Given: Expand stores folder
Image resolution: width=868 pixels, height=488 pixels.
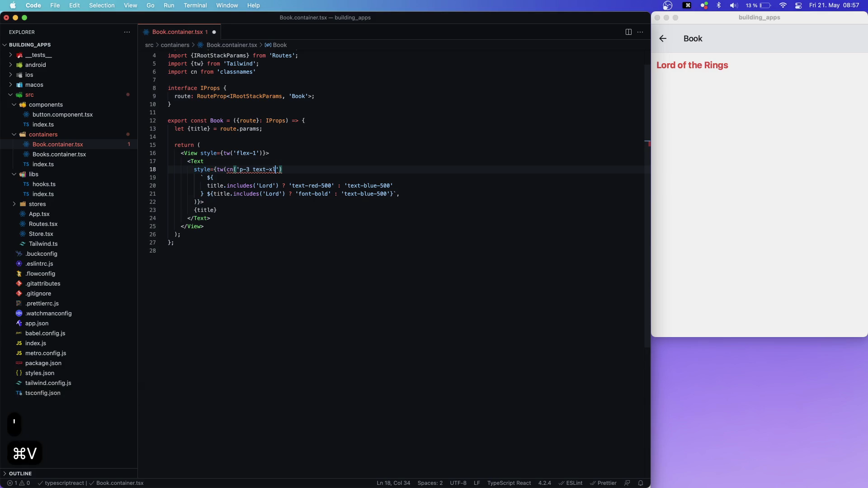Looking at the screenshot, I should 14,204.
